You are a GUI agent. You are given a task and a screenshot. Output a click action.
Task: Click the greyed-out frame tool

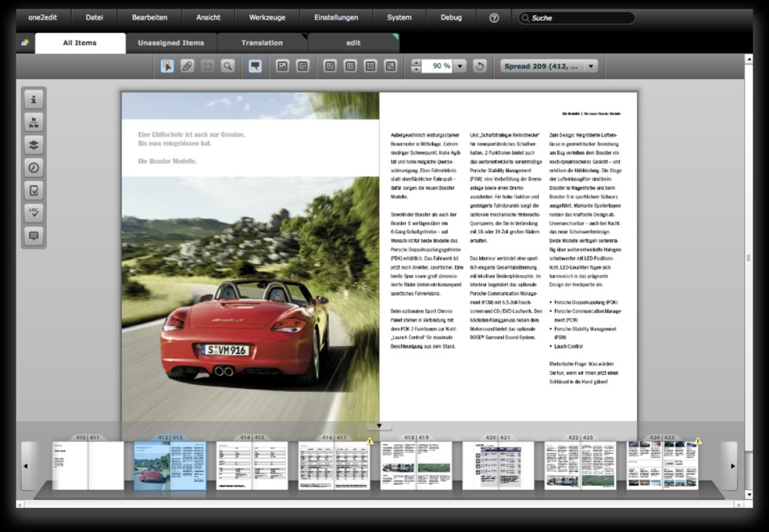point(208,66)
